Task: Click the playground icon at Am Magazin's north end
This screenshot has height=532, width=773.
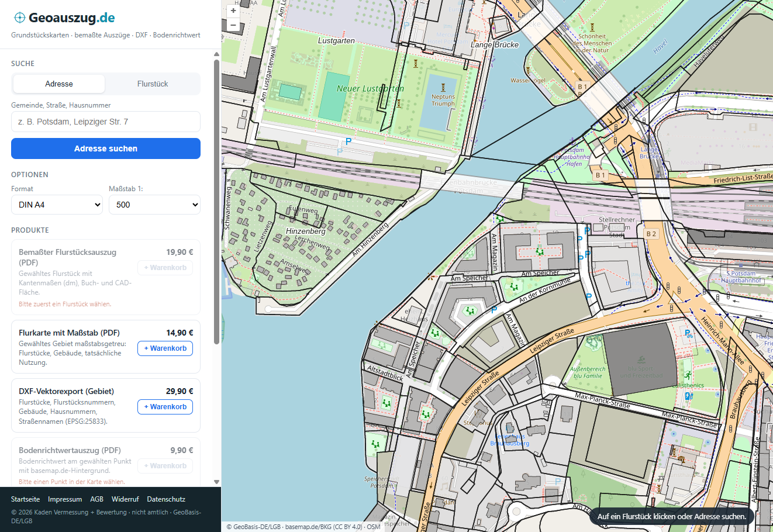Action: click(499, 219)
